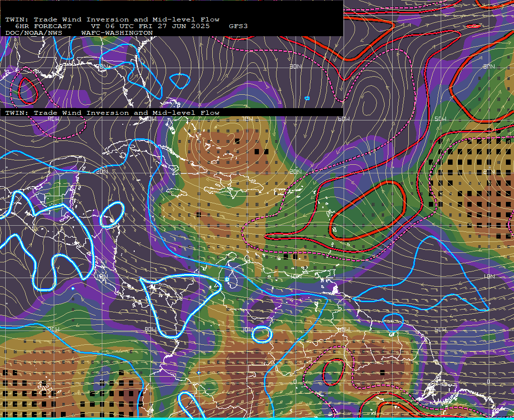Click the TWIN title strip directly above the 90W label
This screenshot has width=514, height=420.
112,113
